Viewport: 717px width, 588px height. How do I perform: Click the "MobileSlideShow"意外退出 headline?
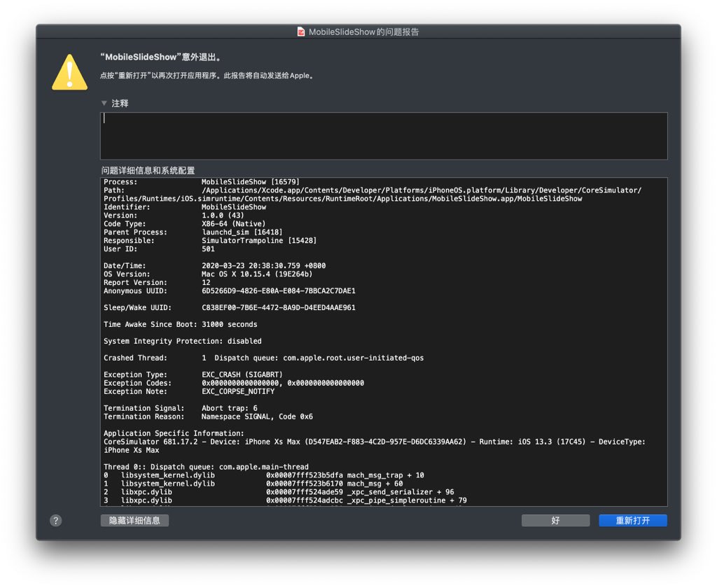[x=162, y=57]
